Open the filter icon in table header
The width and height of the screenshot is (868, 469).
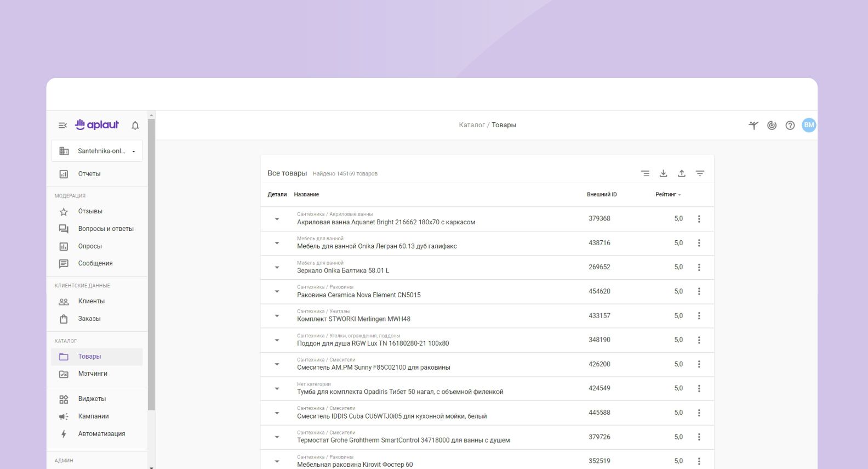700,173
